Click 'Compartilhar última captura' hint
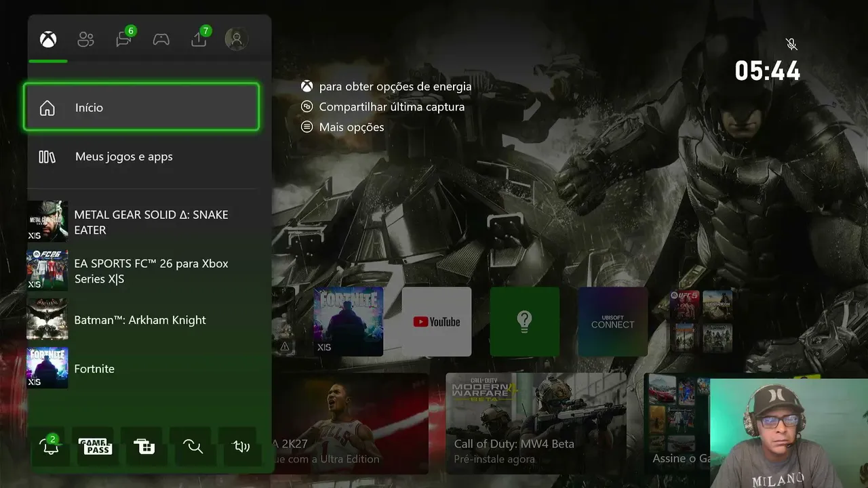The width and height of the screenshot is (868, 488). pyautogui.click(x=383, y=106)
